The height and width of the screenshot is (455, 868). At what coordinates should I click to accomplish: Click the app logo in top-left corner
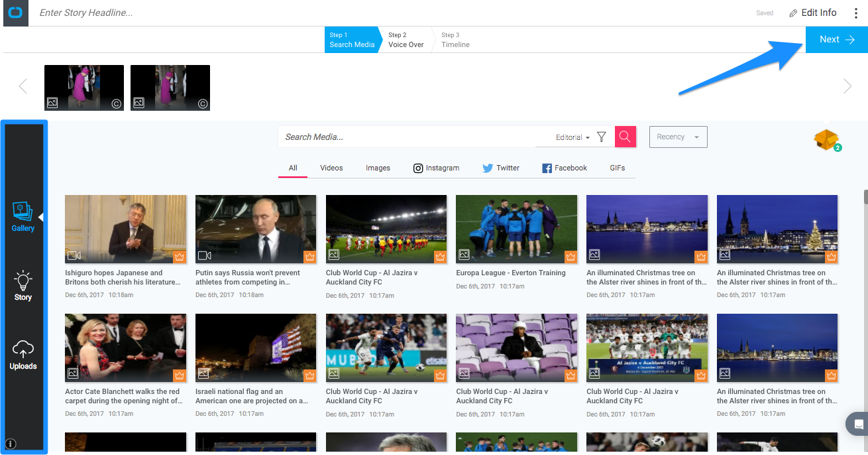(15, 13)
